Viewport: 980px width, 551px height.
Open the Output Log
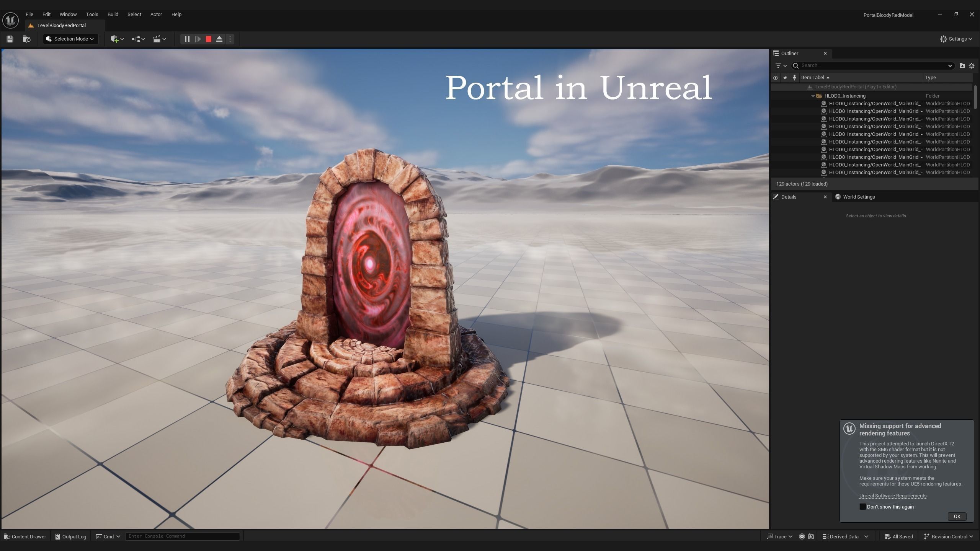click(x=71, y=536)
